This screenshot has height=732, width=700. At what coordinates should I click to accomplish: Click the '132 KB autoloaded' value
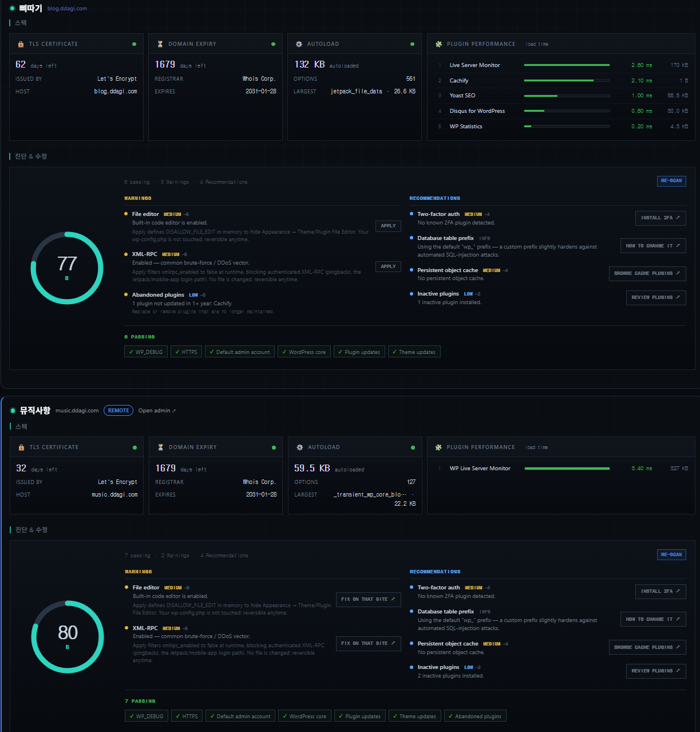tap(326, 65)
